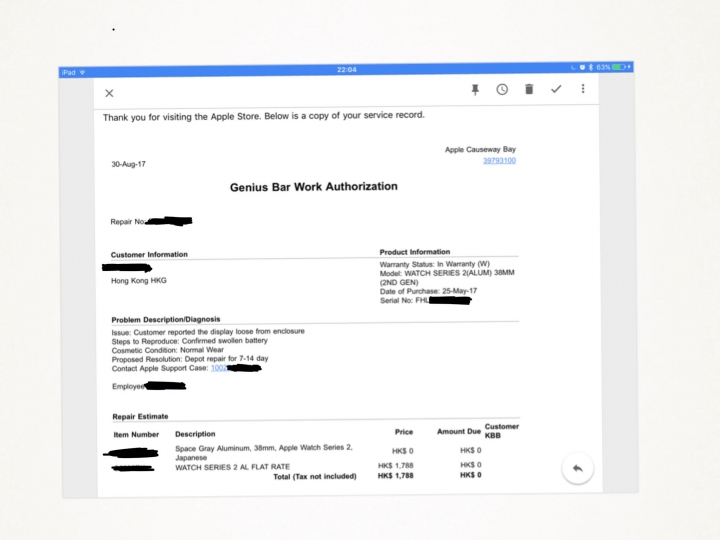This screenshot has width=720, height=540.
Task: Select the 'Model: WATCH SERIES 2(ALUM) 38MM' line
Action: coord(447,277)
